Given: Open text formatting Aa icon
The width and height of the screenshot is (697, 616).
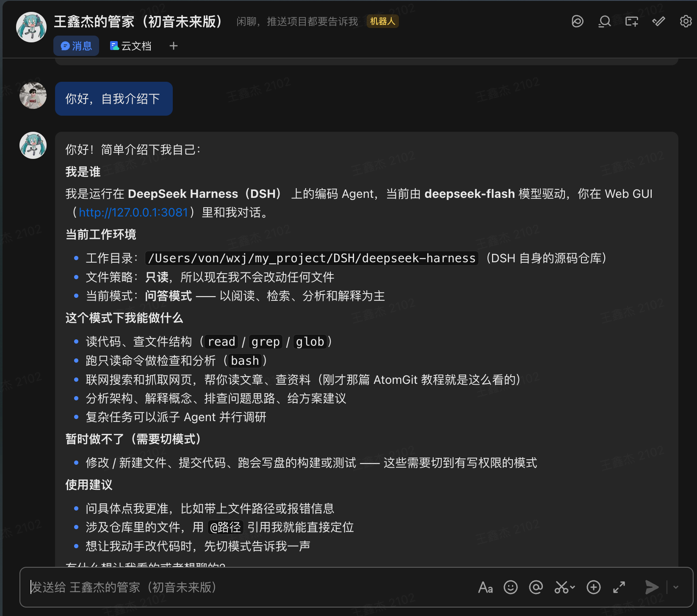Looking at the screenshot, I should (485, 587).
